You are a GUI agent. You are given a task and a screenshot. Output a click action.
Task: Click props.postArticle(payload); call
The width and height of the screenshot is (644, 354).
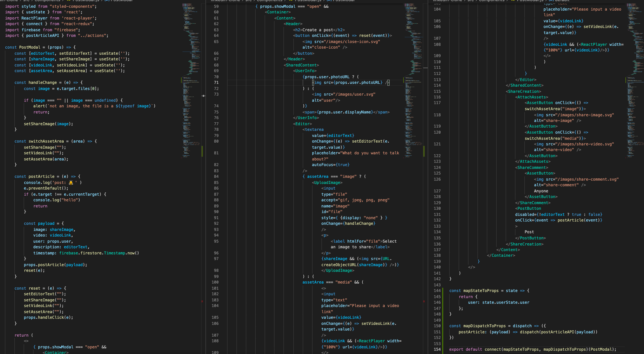(x=55, y=265)
